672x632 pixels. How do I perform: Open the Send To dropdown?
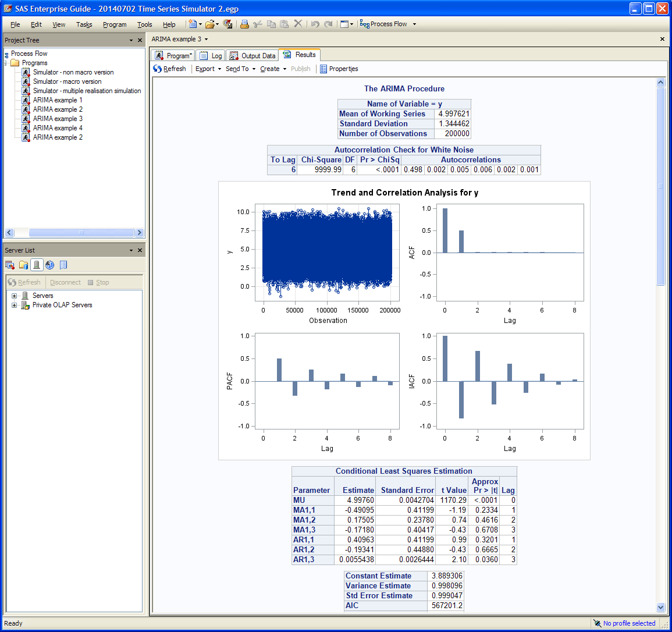[240, 69]
